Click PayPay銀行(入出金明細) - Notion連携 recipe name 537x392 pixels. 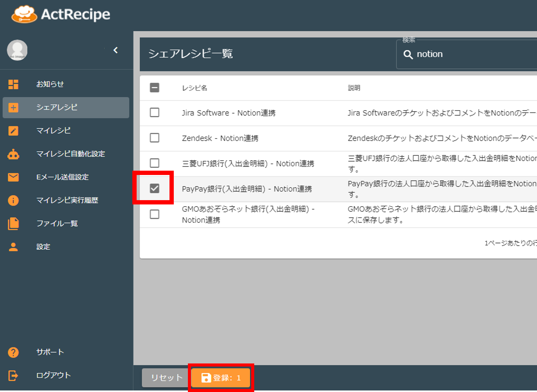click(247, 189)
